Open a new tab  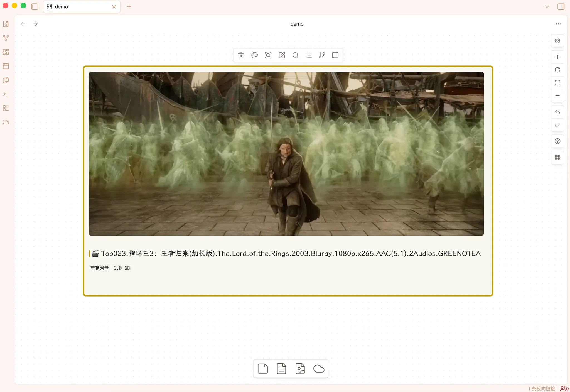click(x=129, y=7)
